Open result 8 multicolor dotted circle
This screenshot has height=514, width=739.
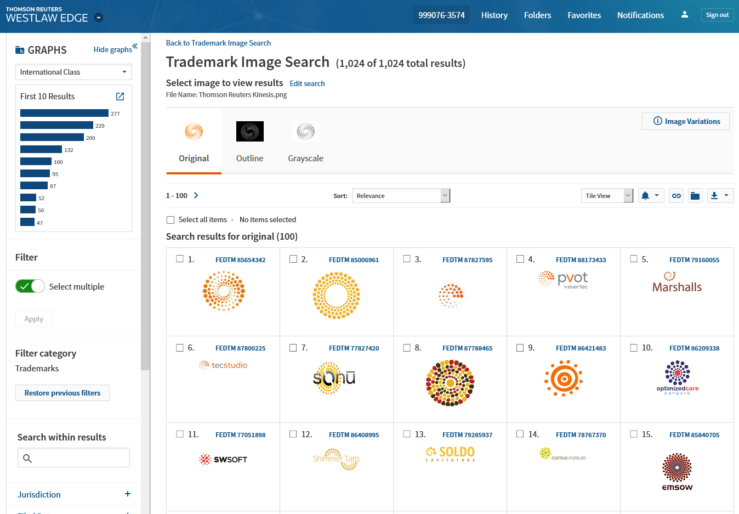click(450, 383)
